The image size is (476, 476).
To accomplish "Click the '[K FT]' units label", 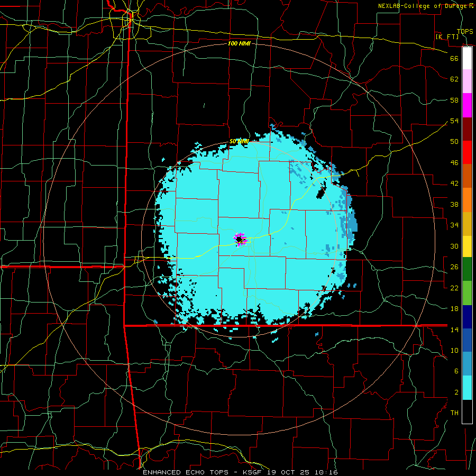I will [x=447, y=36].
